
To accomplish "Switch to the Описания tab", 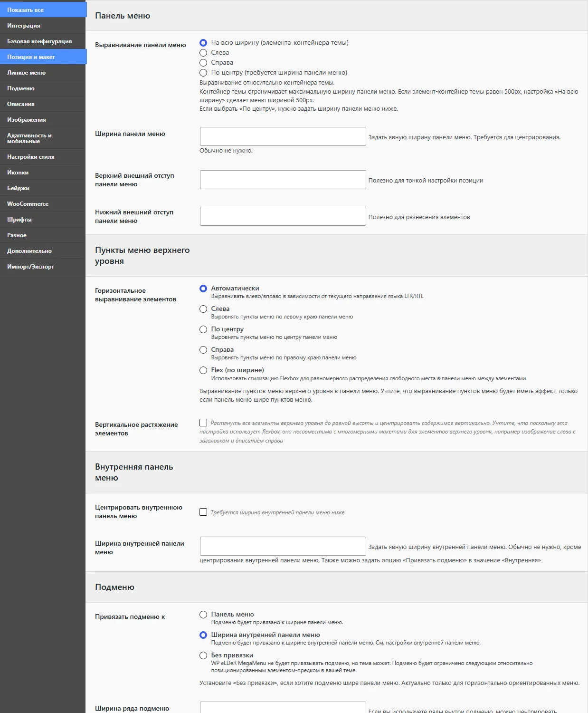I will (x=43, y=104).
